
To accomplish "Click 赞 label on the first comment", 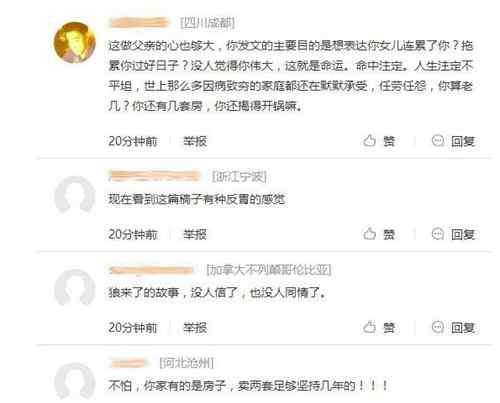I will pos(389,141).
